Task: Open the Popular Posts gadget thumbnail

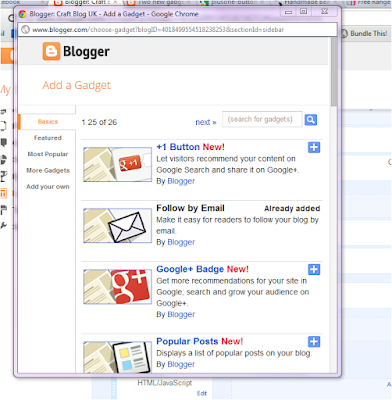Action: pyautogui.click(x=118, y=357)
